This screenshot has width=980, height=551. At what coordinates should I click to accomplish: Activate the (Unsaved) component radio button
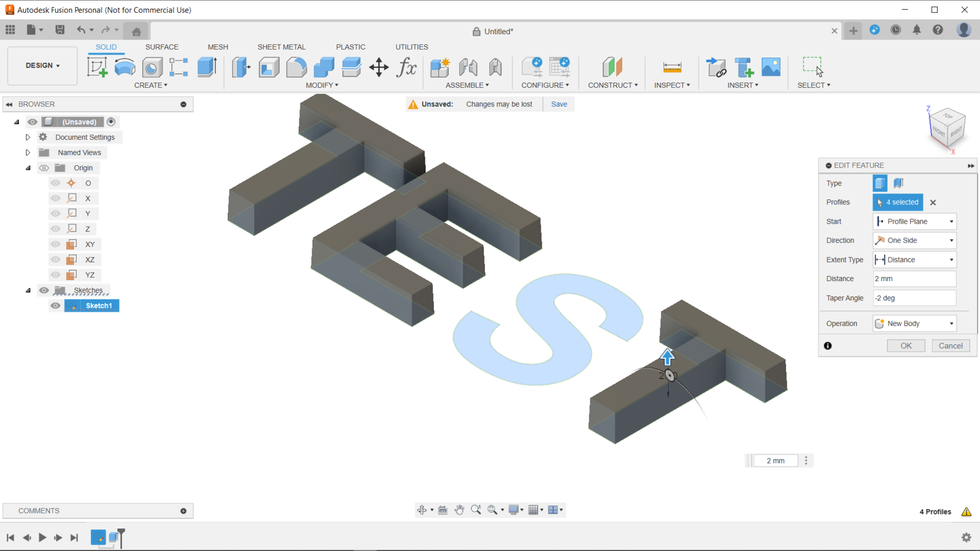click(111, 122)
